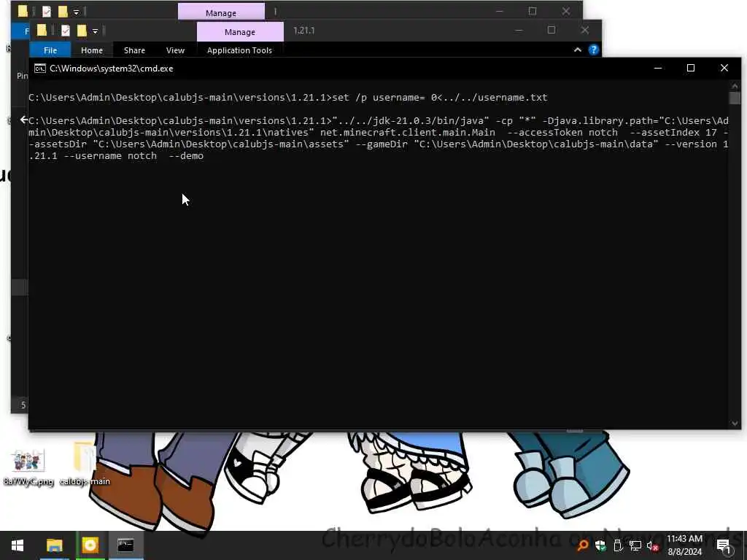
Task: Open Properties checkmark icon in rearmost Explorer window
Action: click(x=46, y=12)
